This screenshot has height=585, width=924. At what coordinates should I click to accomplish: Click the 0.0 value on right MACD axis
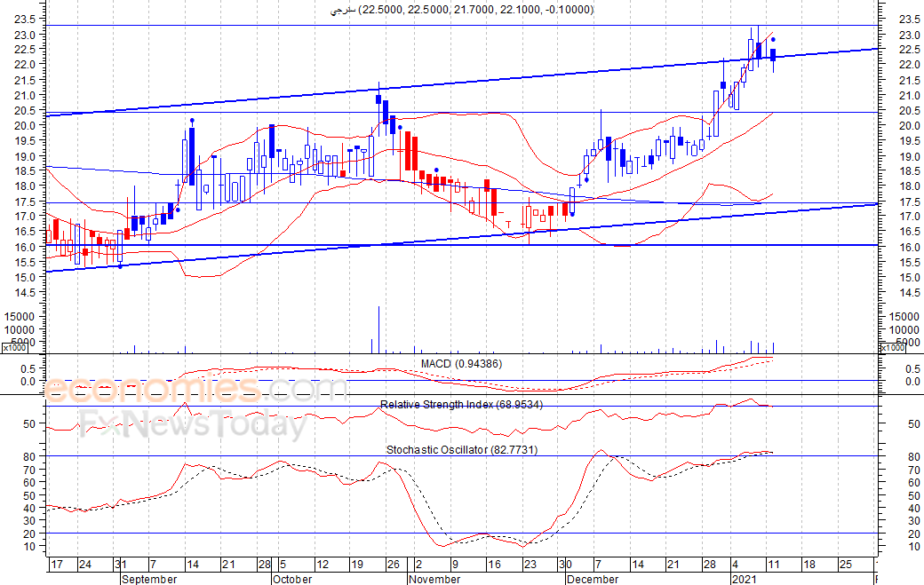tap(912, 382)
